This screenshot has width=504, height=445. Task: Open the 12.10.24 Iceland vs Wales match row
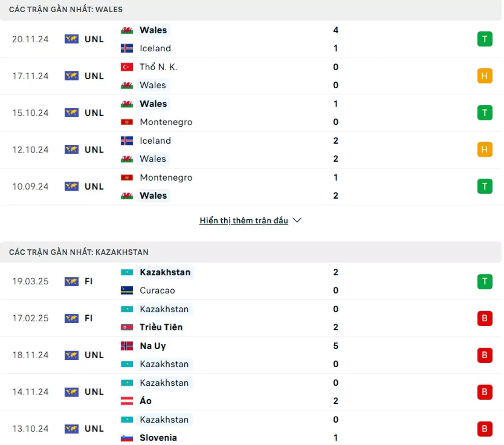pos(251,150)
